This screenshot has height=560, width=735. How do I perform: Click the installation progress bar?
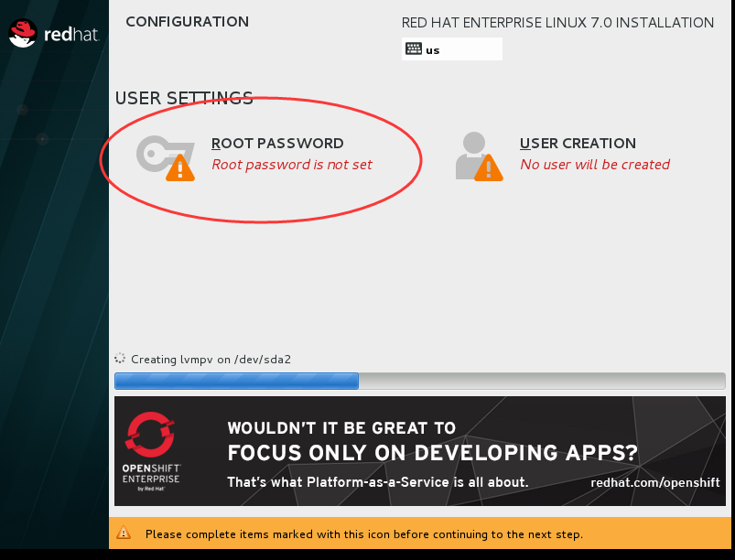click(420, 381)
